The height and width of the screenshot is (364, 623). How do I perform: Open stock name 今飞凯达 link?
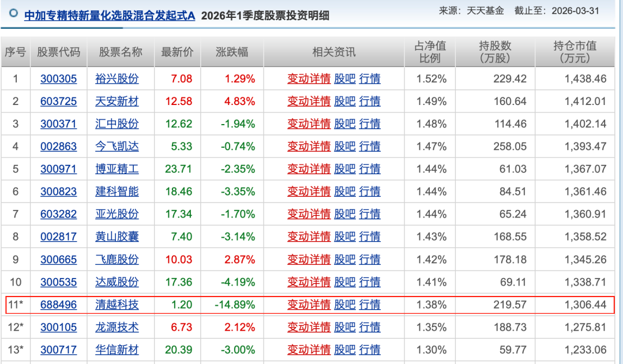[x=117, y=147]
